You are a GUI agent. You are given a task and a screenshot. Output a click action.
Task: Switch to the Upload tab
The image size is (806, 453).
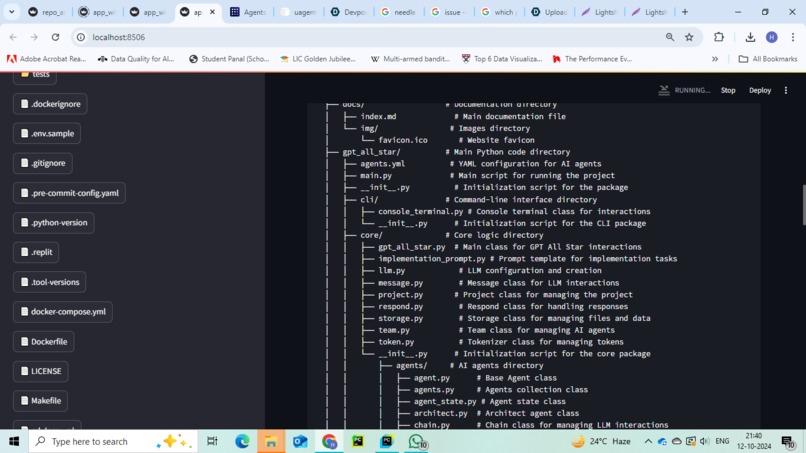(x=549, y=12)
